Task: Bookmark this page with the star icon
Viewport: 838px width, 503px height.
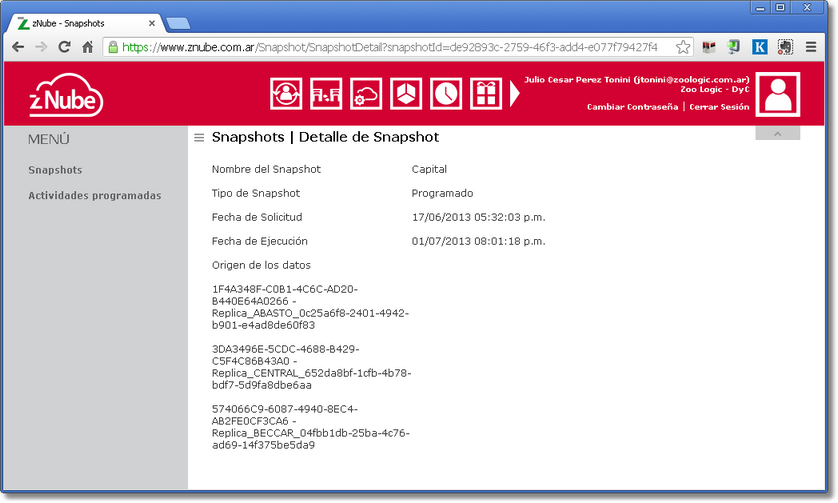Action: (683, 47)
